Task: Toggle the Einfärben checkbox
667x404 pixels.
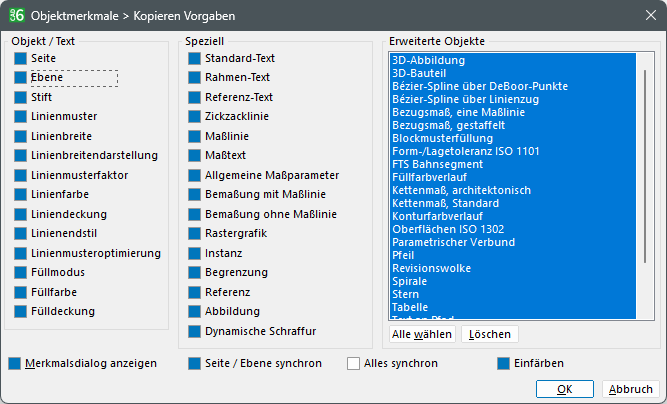Action: 503,364
